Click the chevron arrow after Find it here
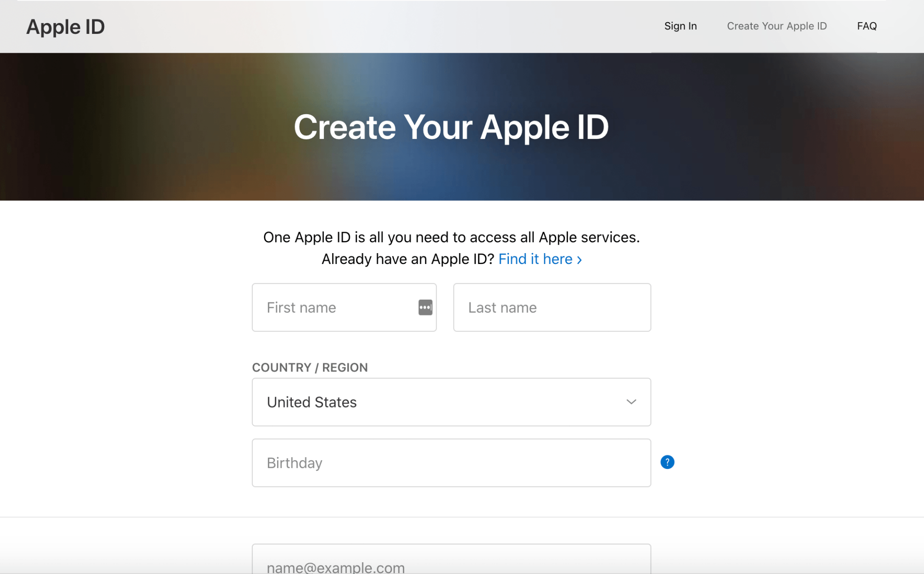This screenshot has height=574, width=924. 580,259
